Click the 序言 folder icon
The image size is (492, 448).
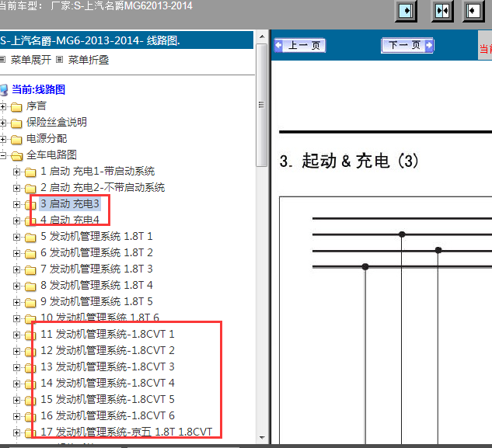(x=16, y=107)
